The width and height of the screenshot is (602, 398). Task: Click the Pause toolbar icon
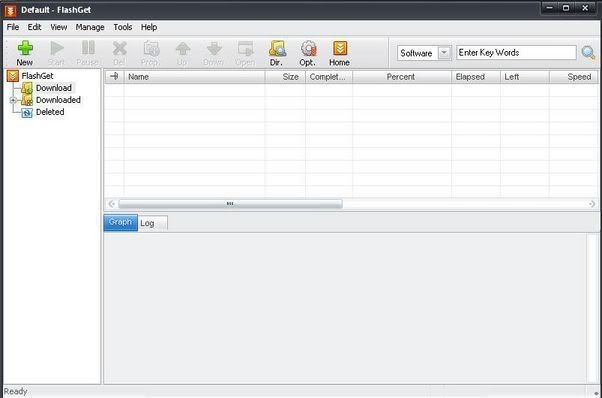pyautogui.click(x=88, y=48)
